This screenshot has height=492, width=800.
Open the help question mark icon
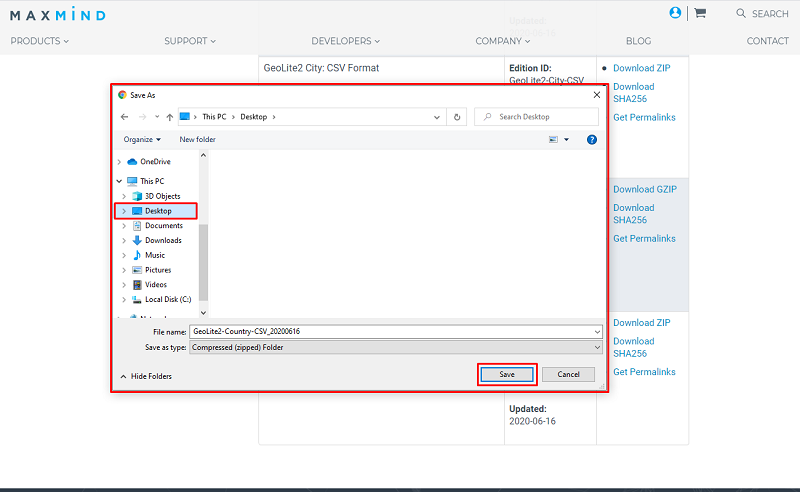tap(592, 139)
